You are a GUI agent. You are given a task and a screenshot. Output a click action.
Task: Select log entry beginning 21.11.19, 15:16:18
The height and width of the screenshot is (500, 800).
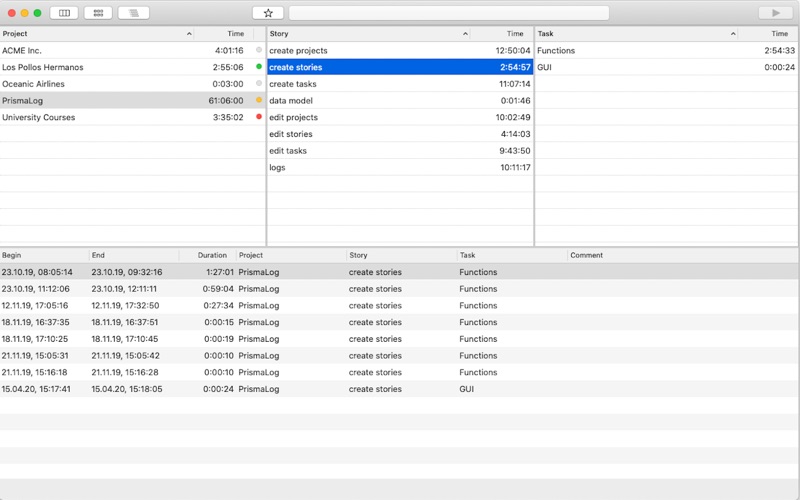click(400, 372)
